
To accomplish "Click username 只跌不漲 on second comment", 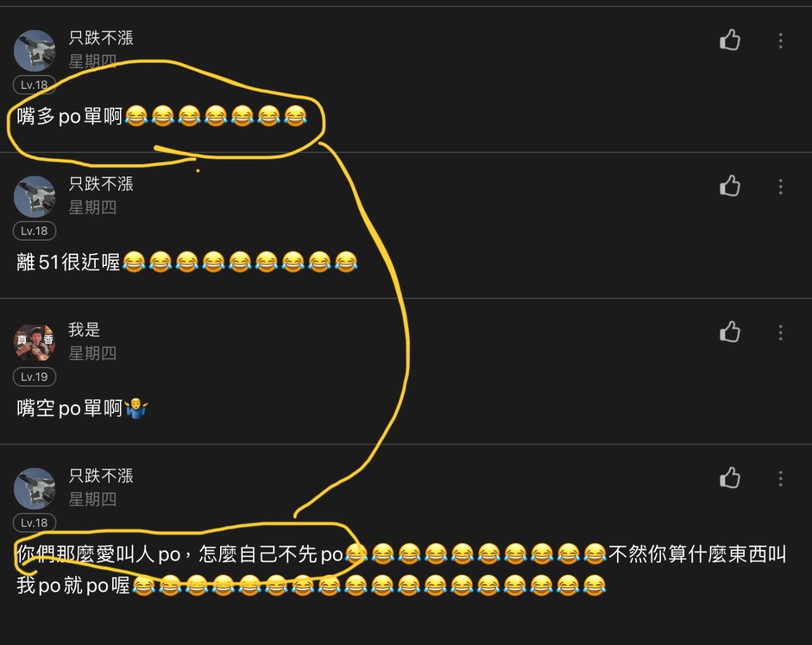I will pyautogui.click(x=101, y=184).
